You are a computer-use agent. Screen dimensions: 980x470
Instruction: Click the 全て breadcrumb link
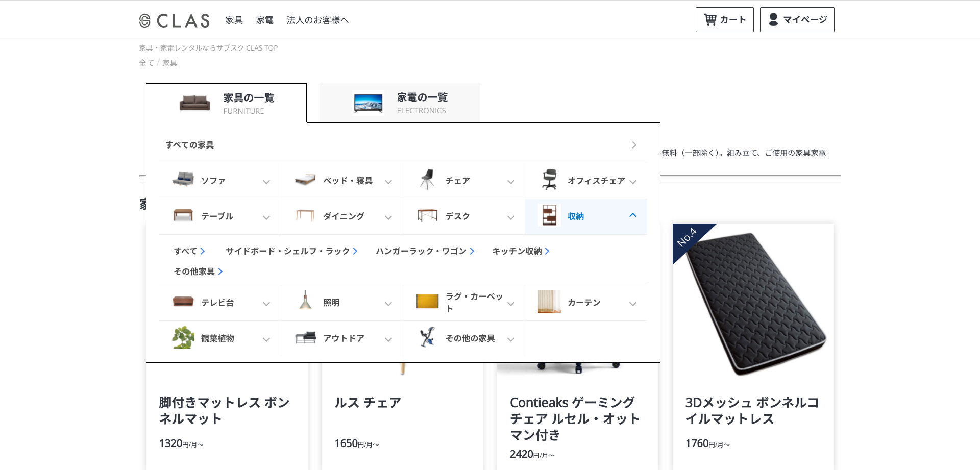(x=146, y=63)
